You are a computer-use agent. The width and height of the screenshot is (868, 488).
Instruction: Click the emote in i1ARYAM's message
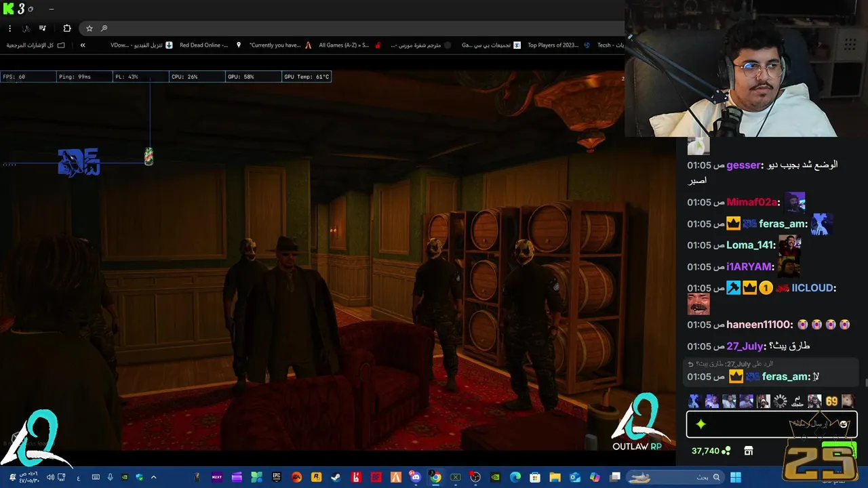pyautogui.click(x=789, y=267)
